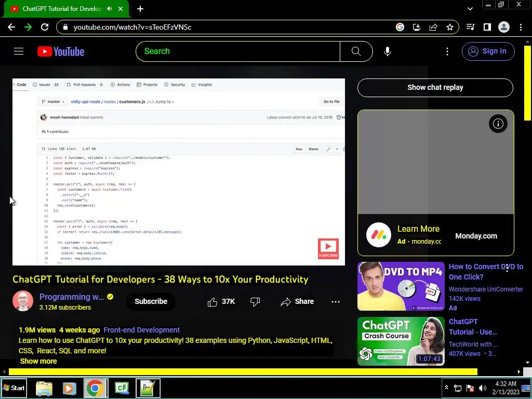Open YouTube settings three-dot menu
Screen dimensions: 532x399
[x=447, y=51]
